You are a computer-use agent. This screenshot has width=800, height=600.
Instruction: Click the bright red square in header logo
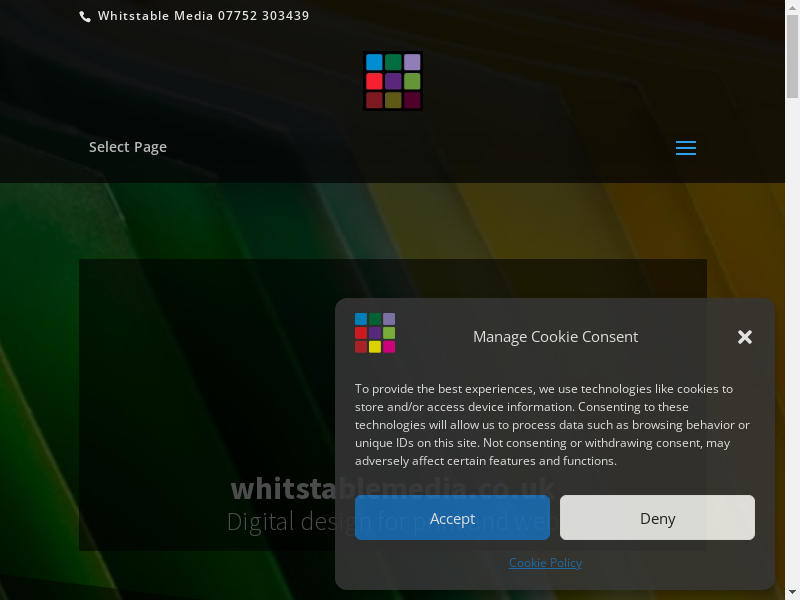click(x=374, y=81)
